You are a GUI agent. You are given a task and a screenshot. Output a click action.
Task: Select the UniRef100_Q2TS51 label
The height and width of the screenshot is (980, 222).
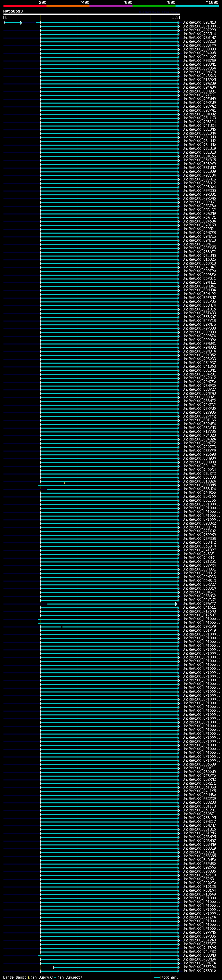pos(199,561)
